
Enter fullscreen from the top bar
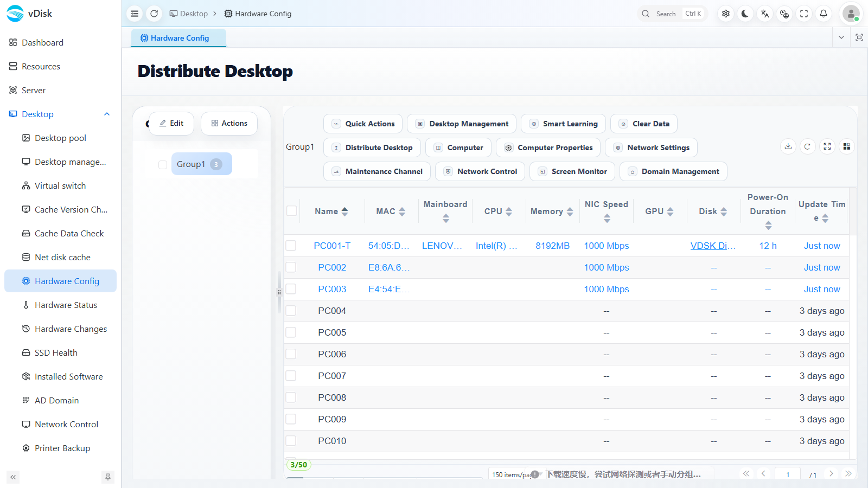pyautogui.click(x=804, y=14)
